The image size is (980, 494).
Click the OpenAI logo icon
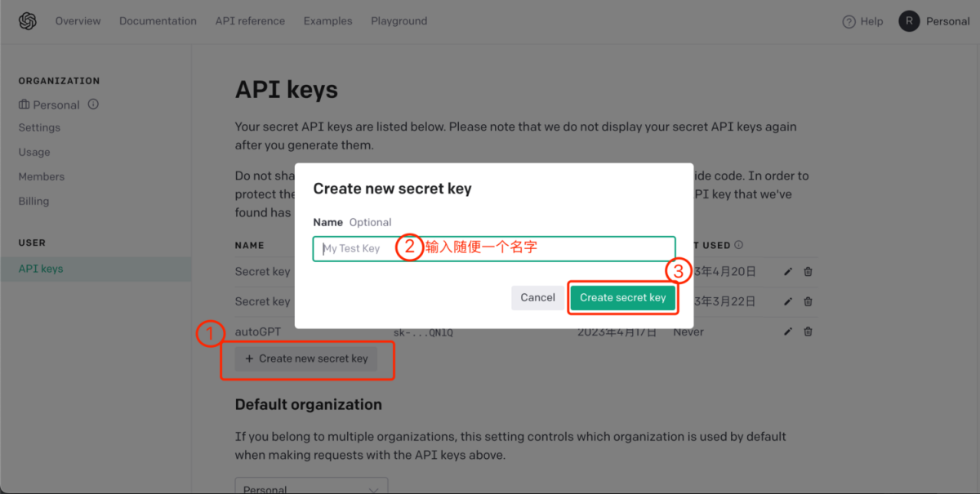pyautogui.click(x=28, y=21)
